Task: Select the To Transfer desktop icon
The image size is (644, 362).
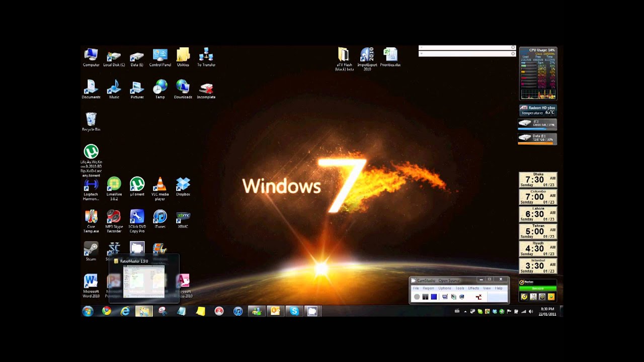Action: tap(206, 58)
